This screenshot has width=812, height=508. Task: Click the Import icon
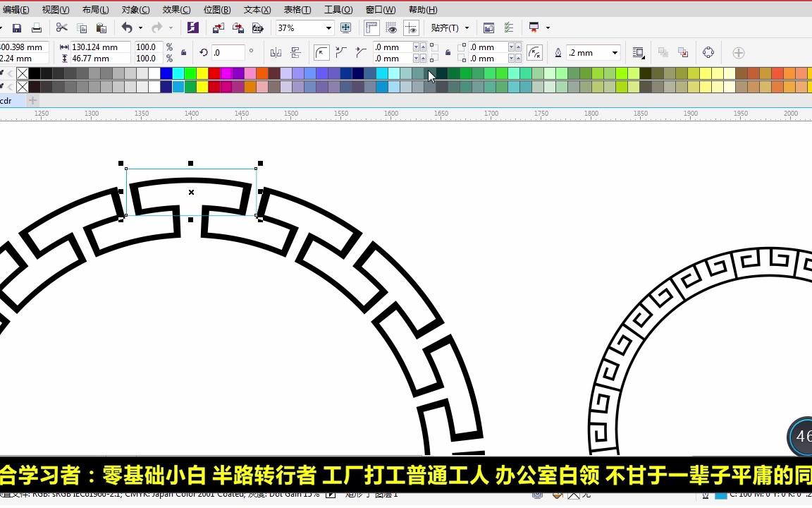[x=216, y=28]
